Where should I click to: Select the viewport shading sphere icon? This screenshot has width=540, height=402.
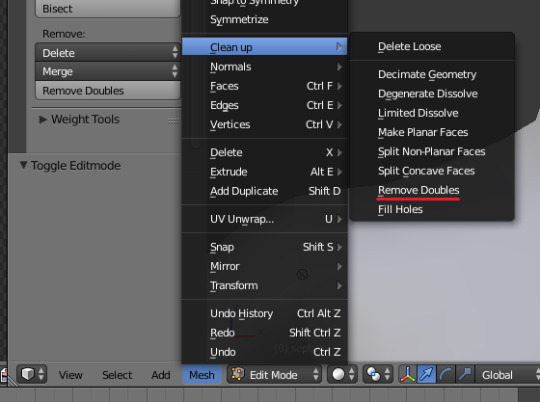(342, 374)
